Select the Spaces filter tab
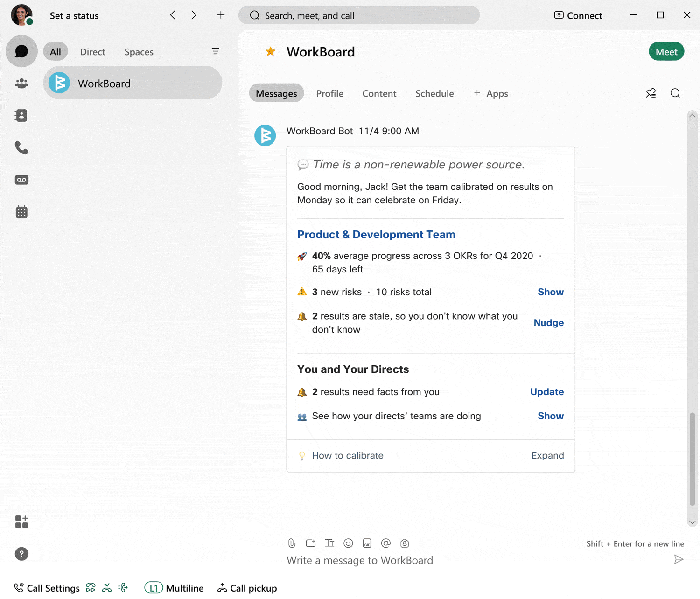The image size is (700, 599). [x=139, y=52]
